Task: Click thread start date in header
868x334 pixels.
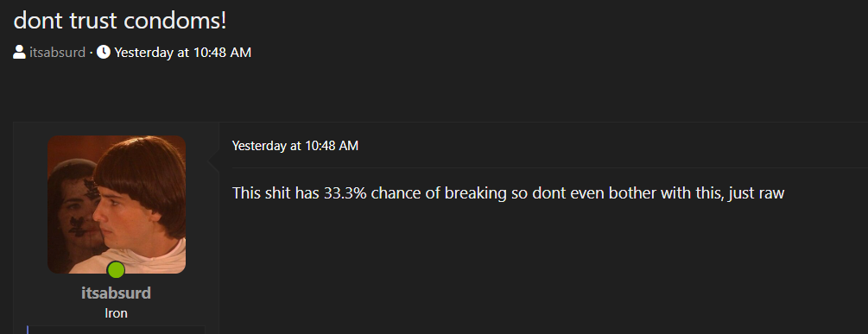Action: click(x=183, y=53)
